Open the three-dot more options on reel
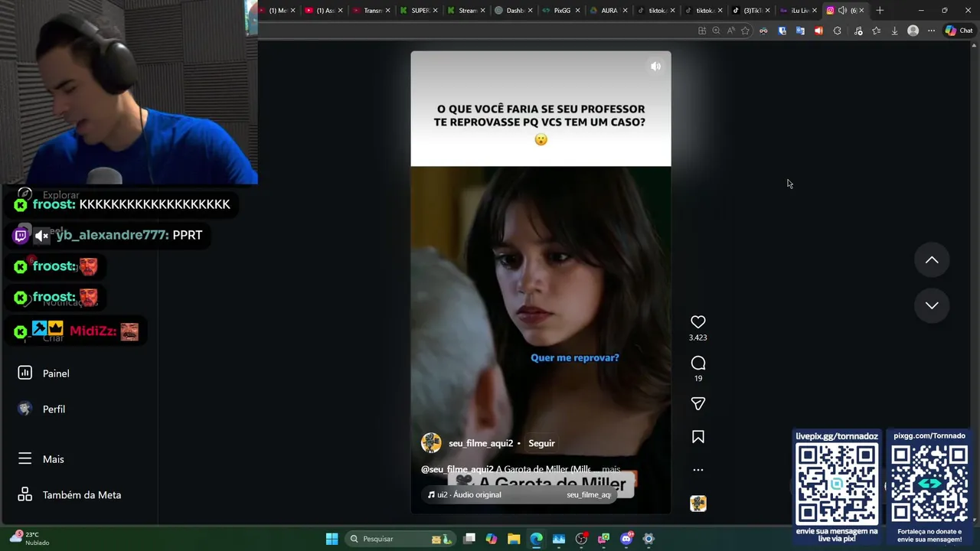 (x=697, y=470)
